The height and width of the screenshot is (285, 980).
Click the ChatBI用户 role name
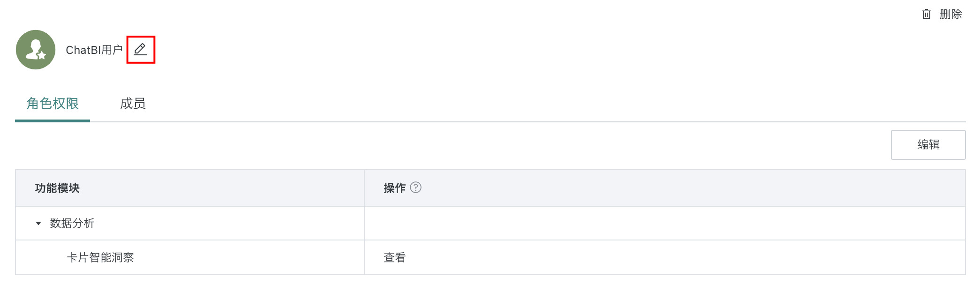[94, 50]
